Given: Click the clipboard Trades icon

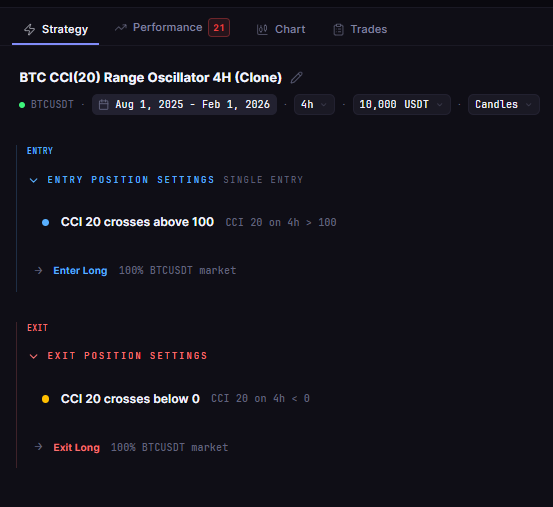Looking at the screenshot, I should [x=339, y=30].
